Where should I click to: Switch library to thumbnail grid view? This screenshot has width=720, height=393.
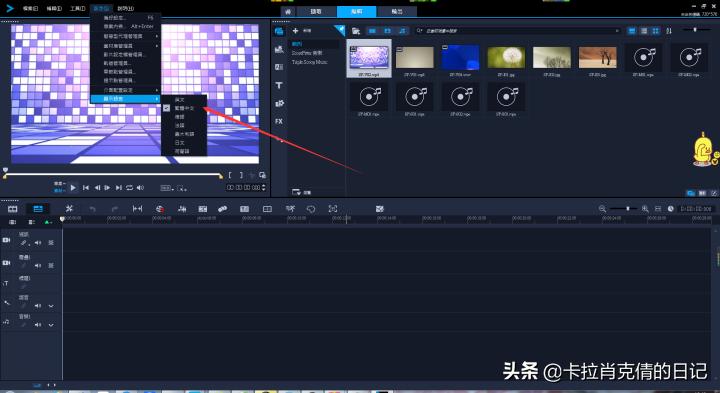(x=656, y=31)
